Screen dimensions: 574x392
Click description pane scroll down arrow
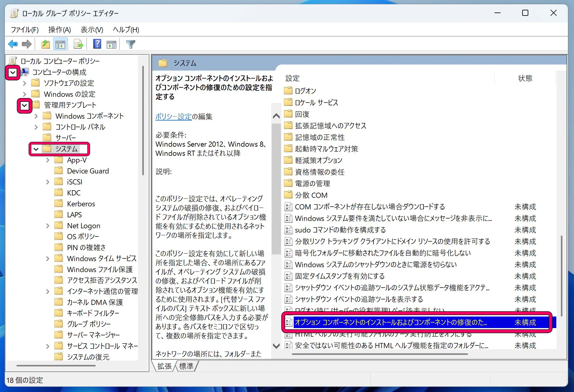coord(276,346)
